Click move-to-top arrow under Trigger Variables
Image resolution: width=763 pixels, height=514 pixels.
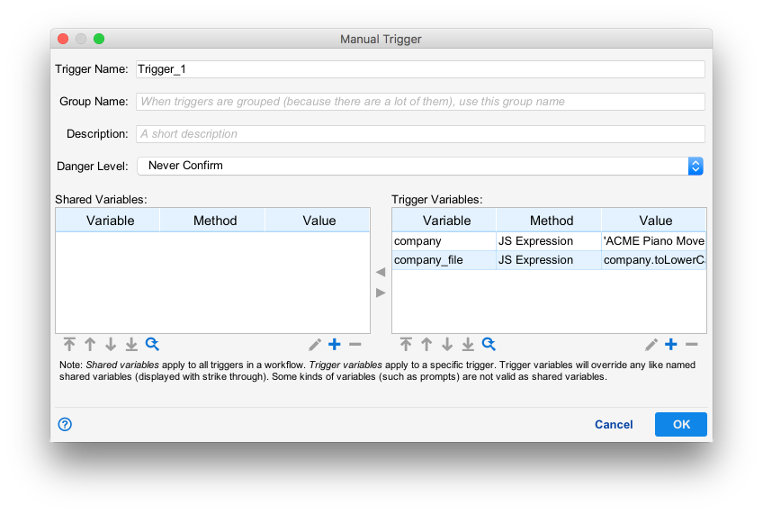(405, 344)
